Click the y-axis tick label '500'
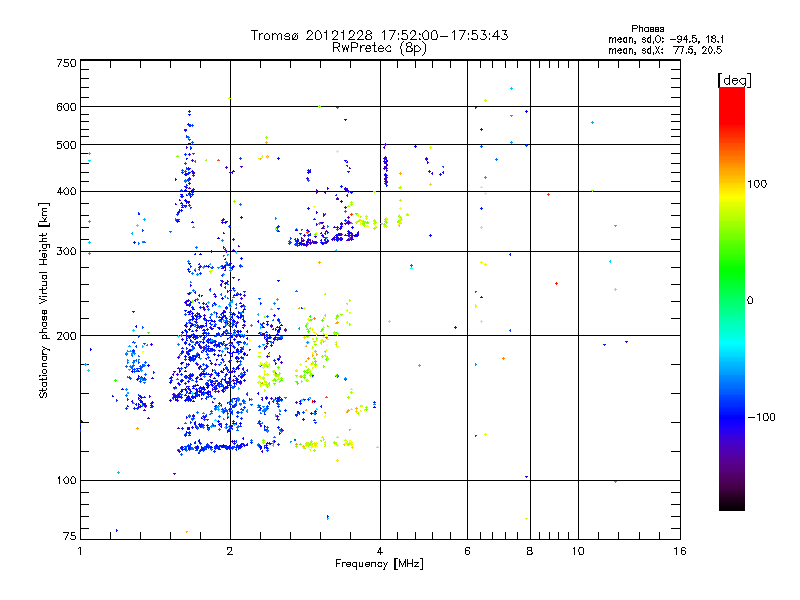The height and width of the screenshot is (600, 800). point(66,145)
